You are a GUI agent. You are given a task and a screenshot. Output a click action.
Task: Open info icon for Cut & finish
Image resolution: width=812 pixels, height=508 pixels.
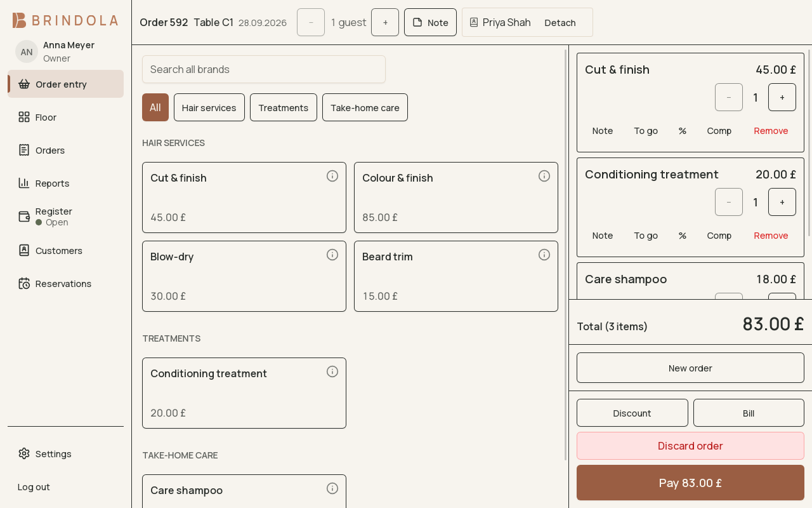[x=332, y=176]
